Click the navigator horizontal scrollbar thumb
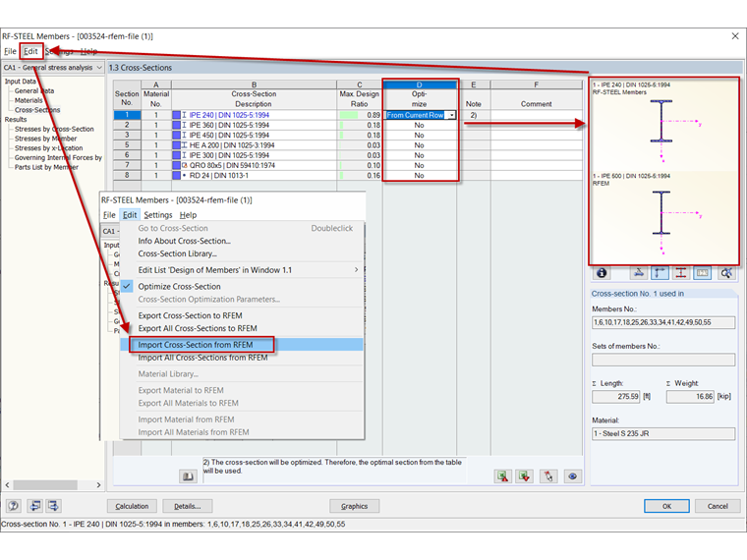The image size is (747, 560). (45, 484)
